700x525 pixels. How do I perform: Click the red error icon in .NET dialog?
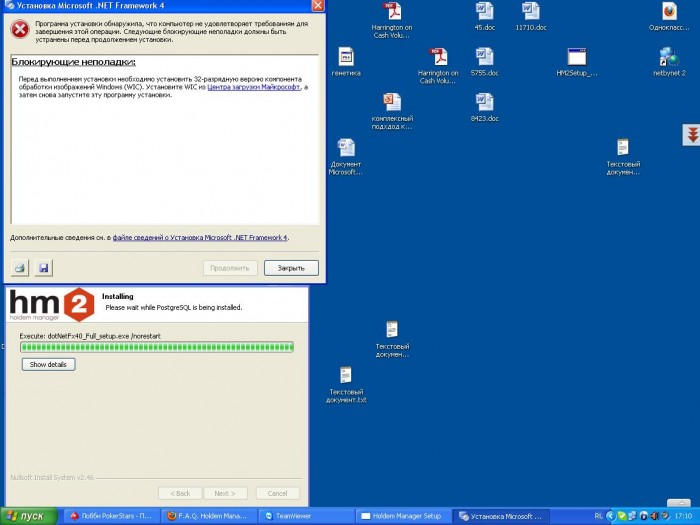[x=20, y=30]
